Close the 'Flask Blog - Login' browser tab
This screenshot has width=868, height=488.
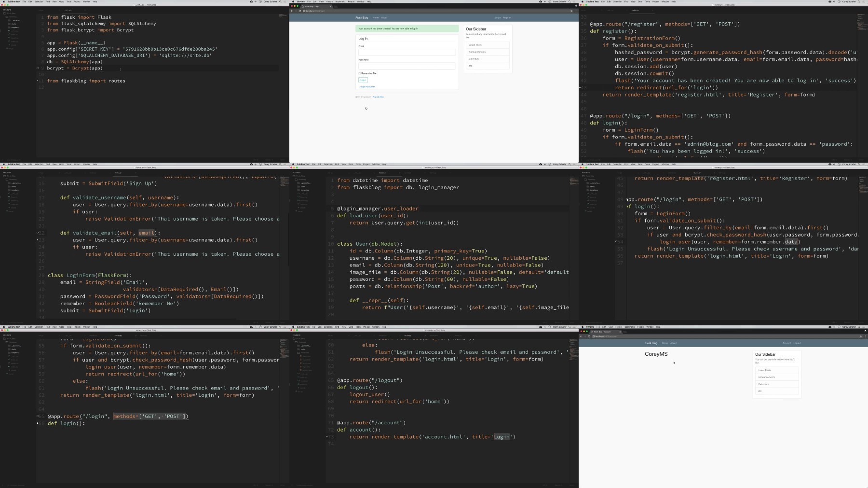331,6
